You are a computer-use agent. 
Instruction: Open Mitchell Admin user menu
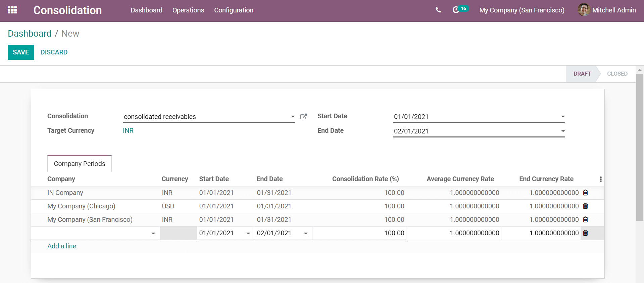(x=607, y=10)
